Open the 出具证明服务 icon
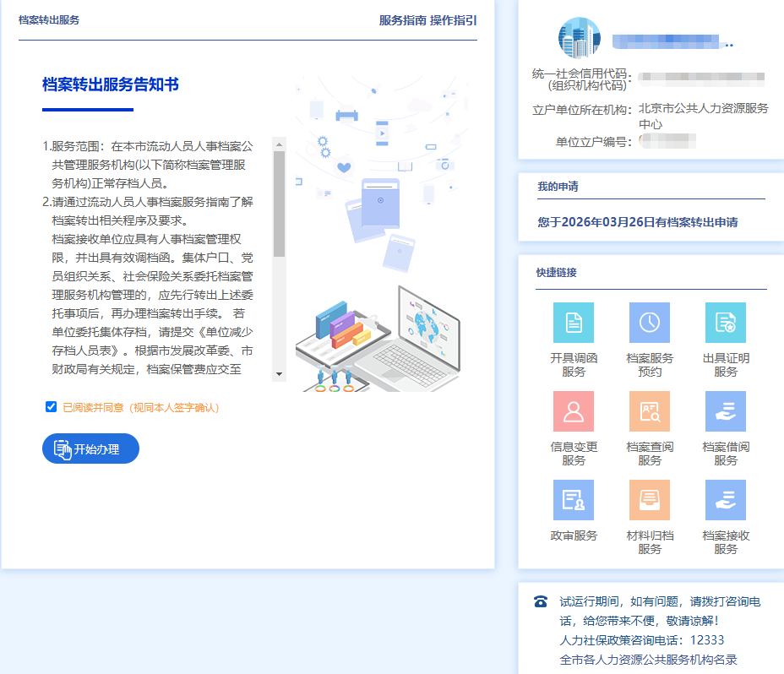The image size is (784, 674). 726,323
